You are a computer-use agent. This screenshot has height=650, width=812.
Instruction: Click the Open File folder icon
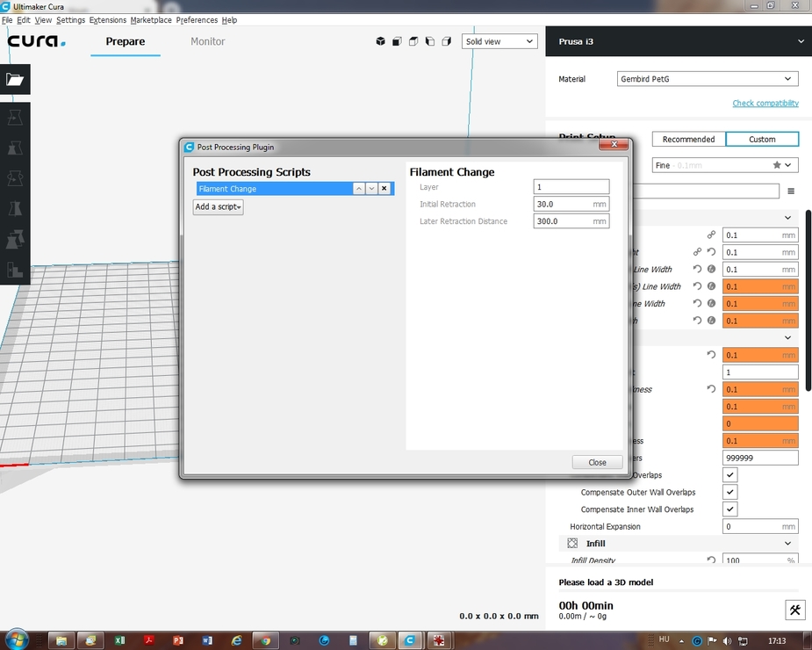coord(15,79)
